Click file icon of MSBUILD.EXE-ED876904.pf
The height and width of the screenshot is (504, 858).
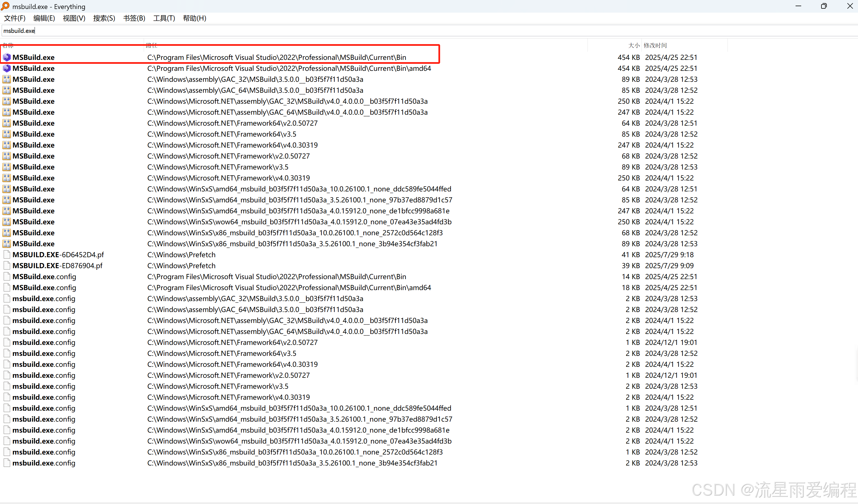(7, 265)
